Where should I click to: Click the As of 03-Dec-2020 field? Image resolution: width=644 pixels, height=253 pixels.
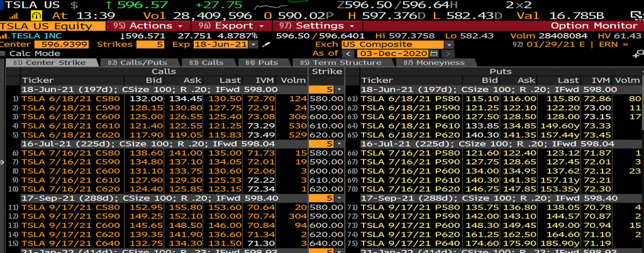click(x=393, y=53)
